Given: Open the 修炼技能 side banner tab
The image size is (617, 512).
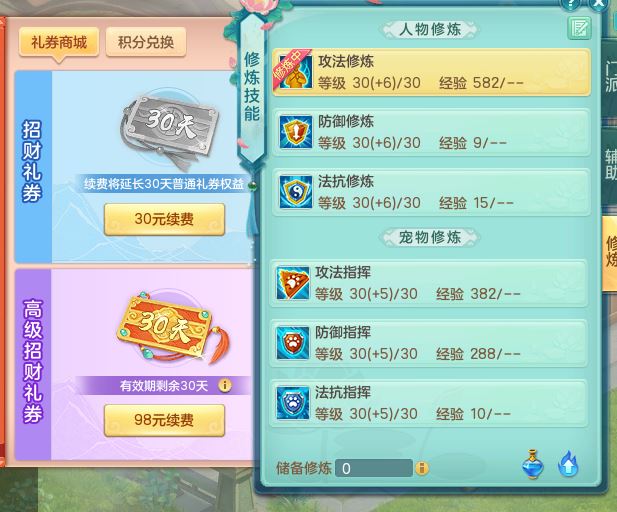Looking at the screenshot, I should [252, 87].
